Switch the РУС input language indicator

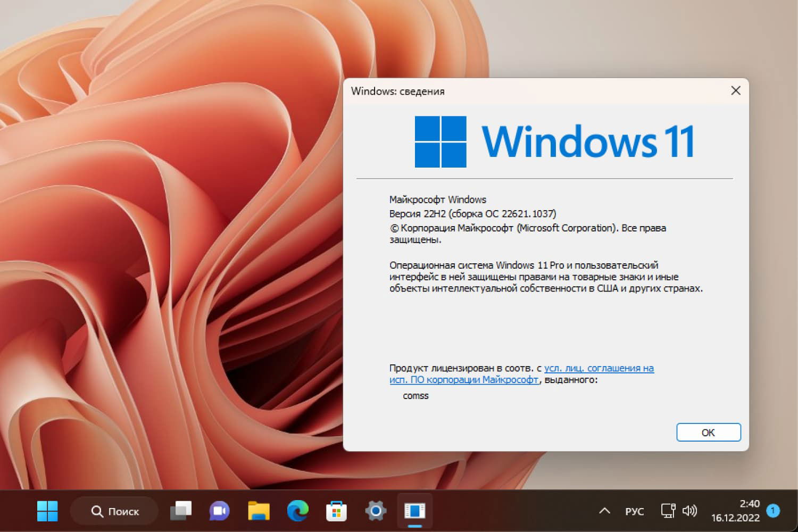pos(634,512)
